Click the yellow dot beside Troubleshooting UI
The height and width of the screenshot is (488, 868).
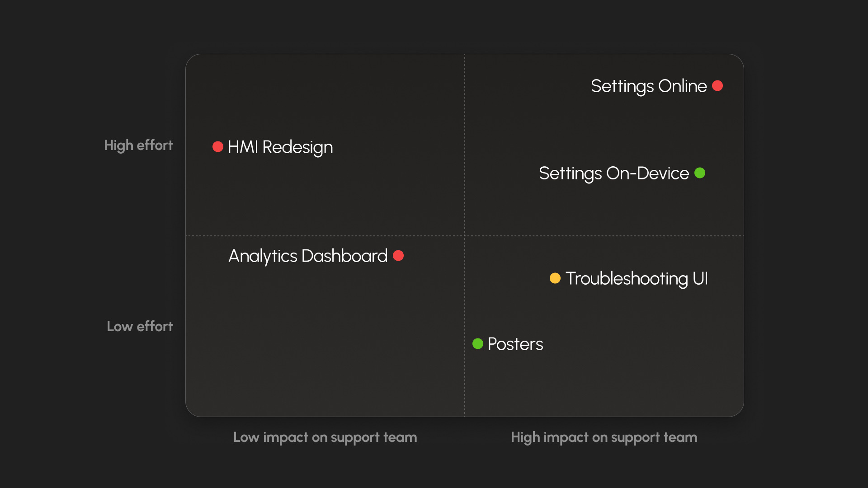pos(555,278)
